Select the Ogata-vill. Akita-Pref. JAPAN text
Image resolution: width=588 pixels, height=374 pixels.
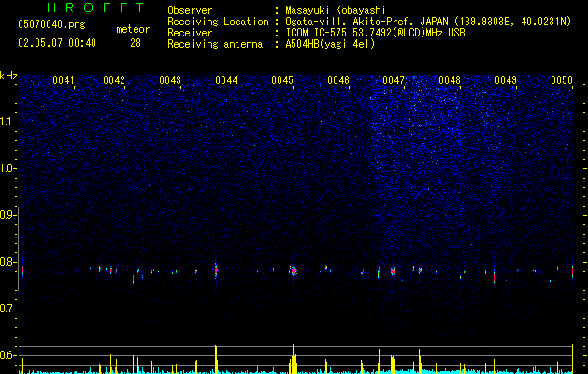366,22
